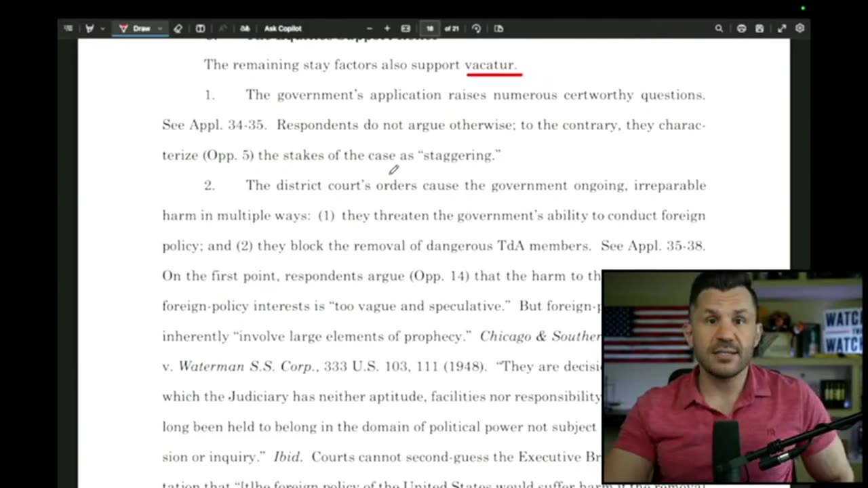Click the phrase 'too vague and speculative.'
The width and height of the screenshot is (868, 488).
tap(419, 306)
